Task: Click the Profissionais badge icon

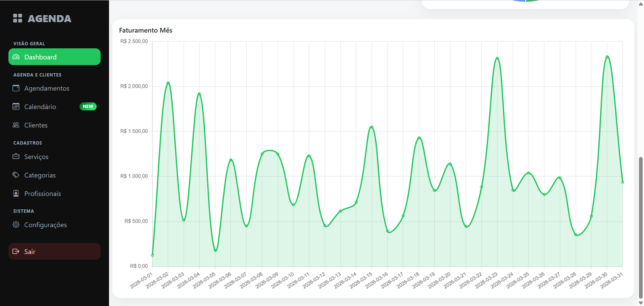Action: [16, 194]
